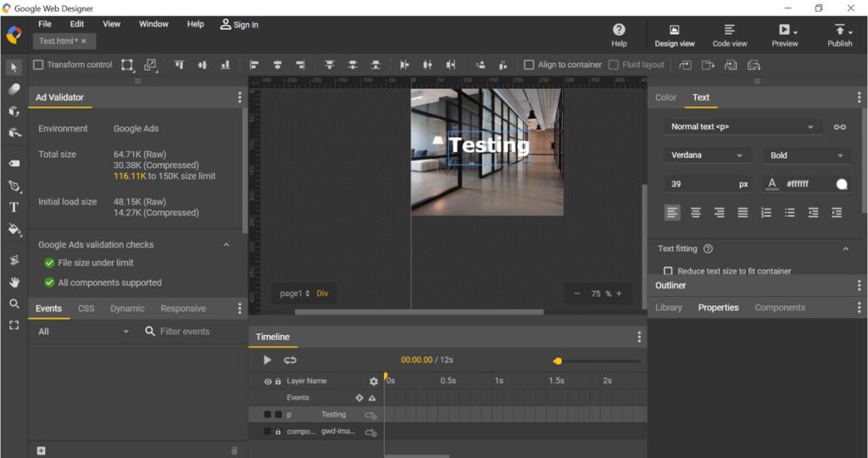
Task: Collapse Google Ads validation checks section
Action: [225, 245]
